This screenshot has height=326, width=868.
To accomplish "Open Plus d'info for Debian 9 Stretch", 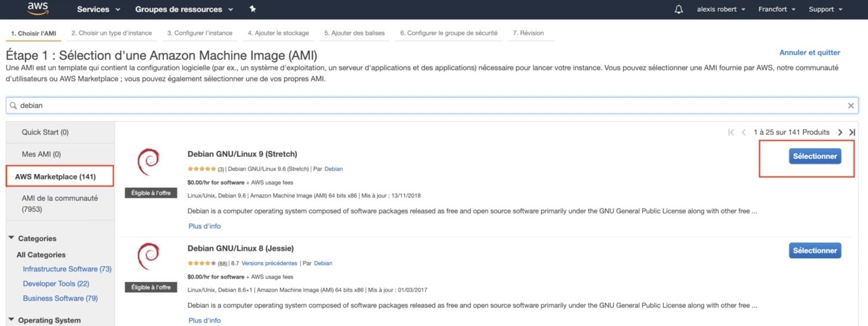I will [204, 226].
